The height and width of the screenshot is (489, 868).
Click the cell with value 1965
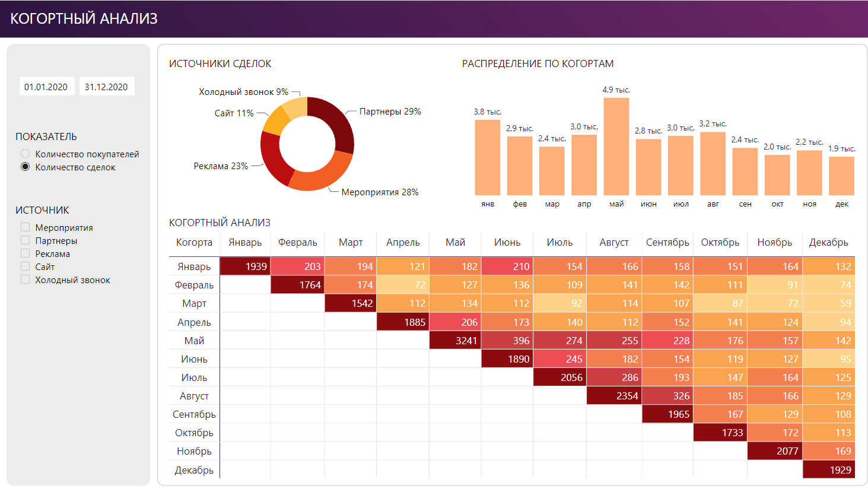tap(667, 414)
